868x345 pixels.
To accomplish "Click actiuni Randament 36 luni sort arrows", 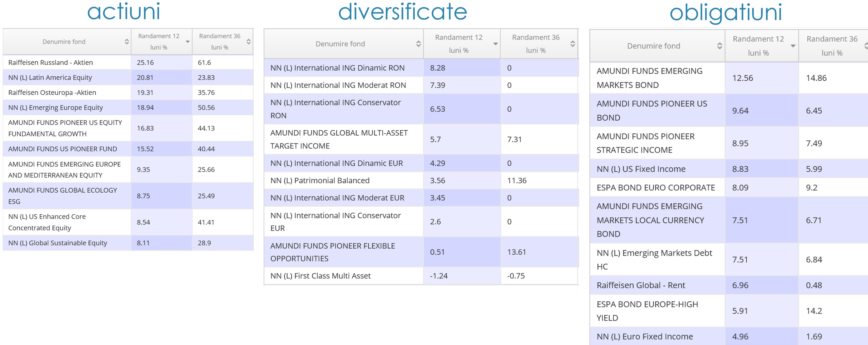I will pyautogui.click(x=248, y=42).
